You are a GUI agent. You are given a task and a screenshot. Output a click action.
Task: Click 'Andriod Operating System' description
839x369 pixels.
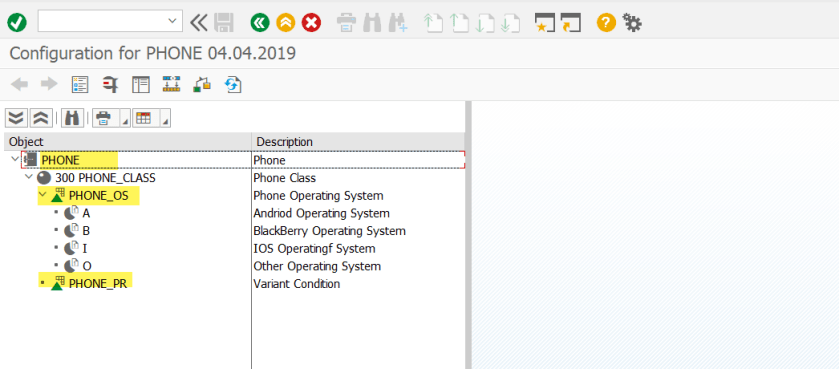pyautogui.click(x=322, y=213)
